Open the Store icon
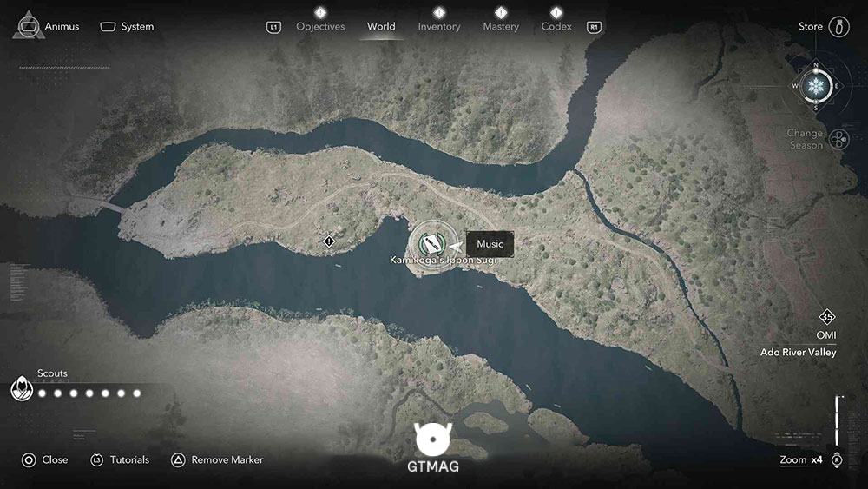 [838, 27]
